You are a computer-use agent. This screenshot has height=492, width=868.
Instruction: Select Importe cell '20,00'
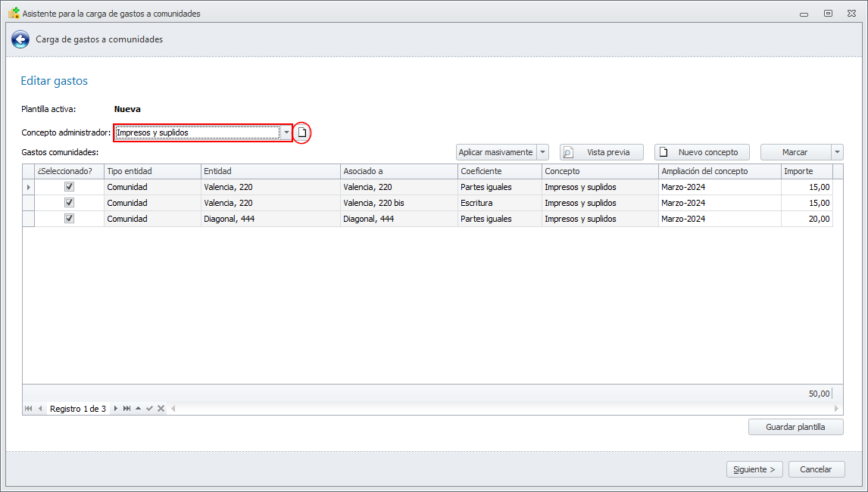click(807, 219)
